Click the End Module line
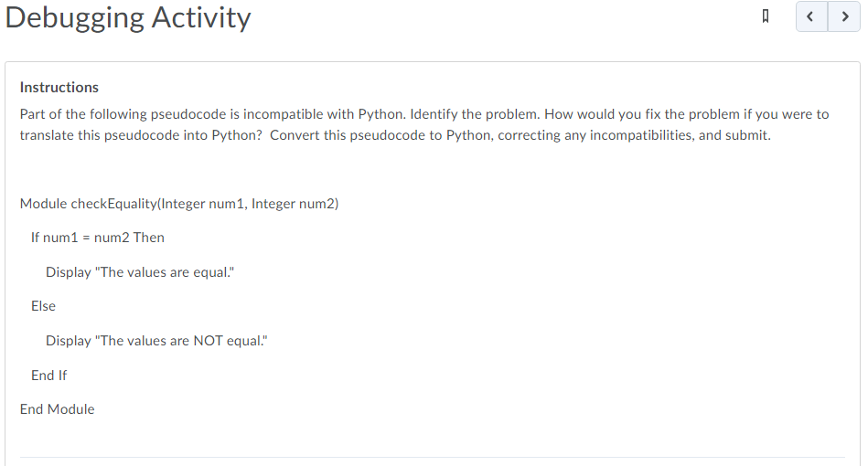Screen dimensions: 868x466 (57, 409)
